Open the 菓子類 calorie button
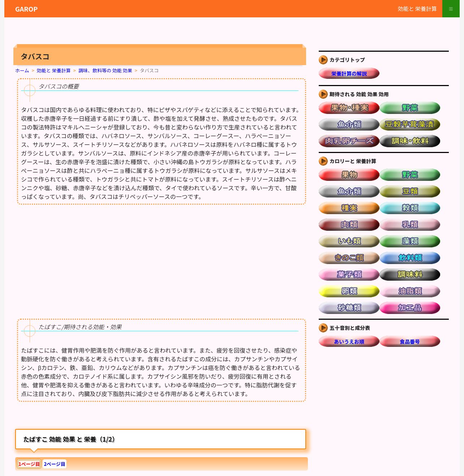Viewport: 464px width, 476px height. pos(349,275)
